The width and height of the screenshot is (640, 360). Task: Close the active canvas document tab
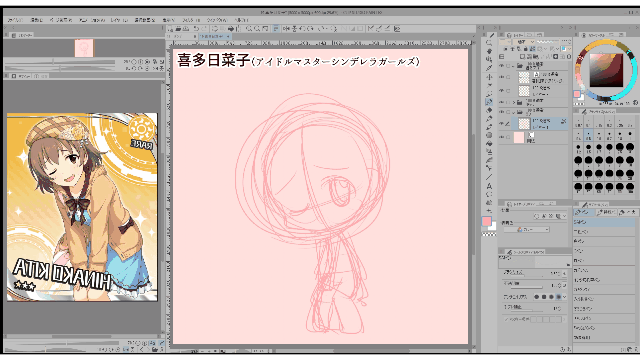point(228,36)
